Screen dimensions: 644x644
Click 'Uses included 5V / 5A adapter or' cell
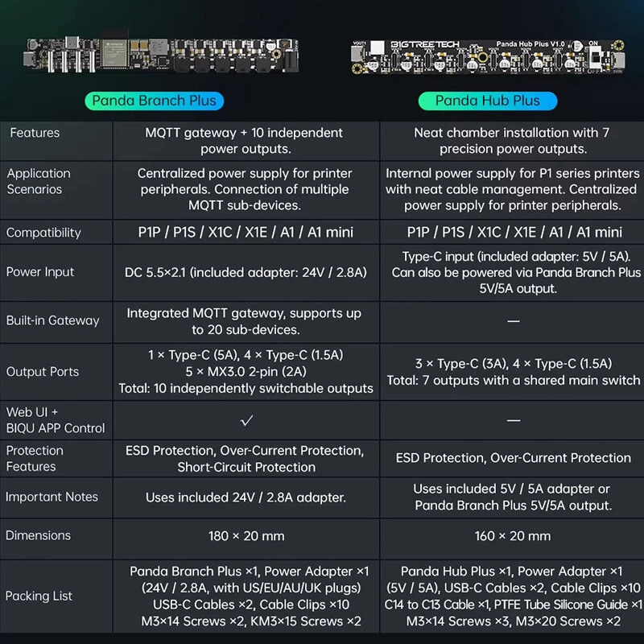click(x=512, y=497)
